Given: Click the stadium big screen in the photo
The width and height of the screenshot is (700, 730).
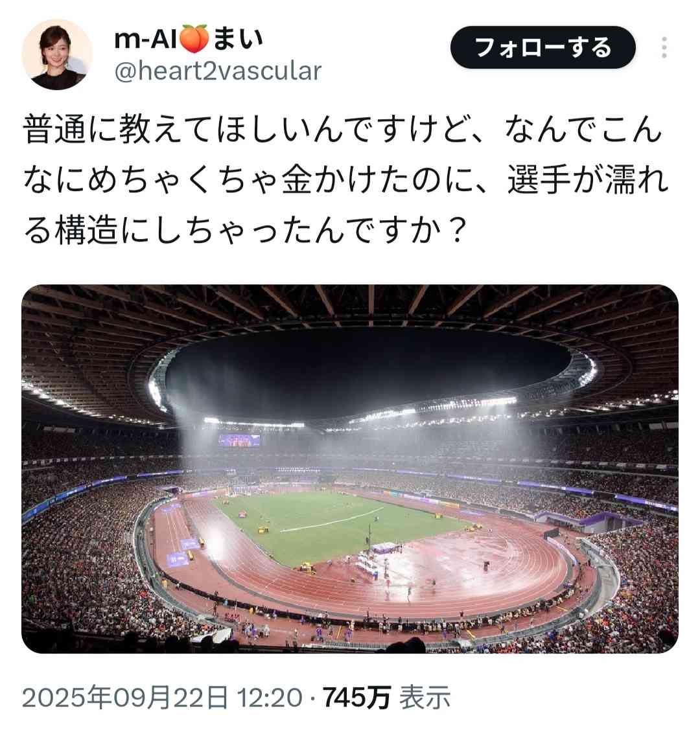Looking at the screenshot, I should pyautogui.click(x=239, y=440).
